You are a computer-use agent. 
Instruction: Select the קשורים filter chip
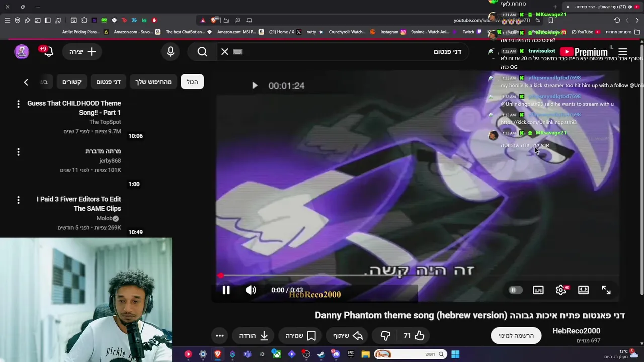click(x=72, y=82)
